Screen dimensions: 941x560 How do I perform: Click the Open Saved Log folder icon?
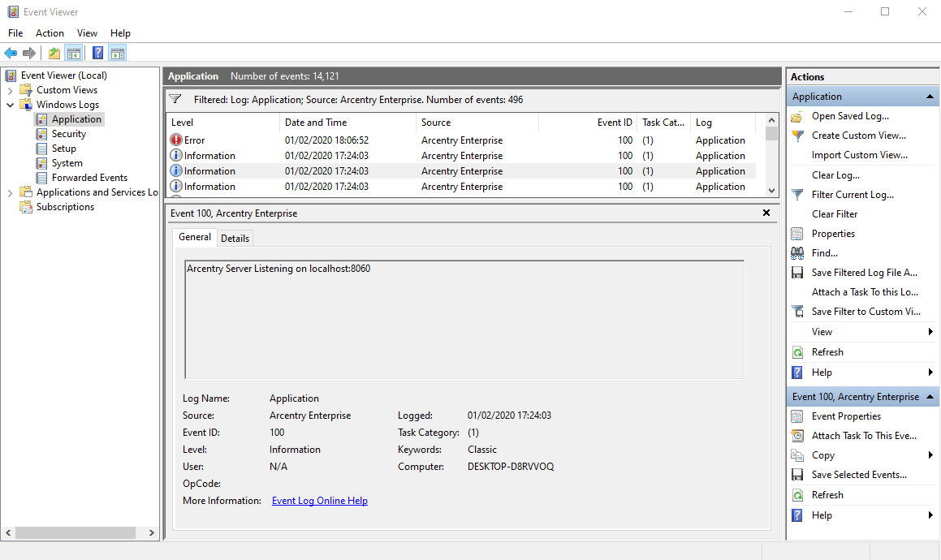(797, 116)
